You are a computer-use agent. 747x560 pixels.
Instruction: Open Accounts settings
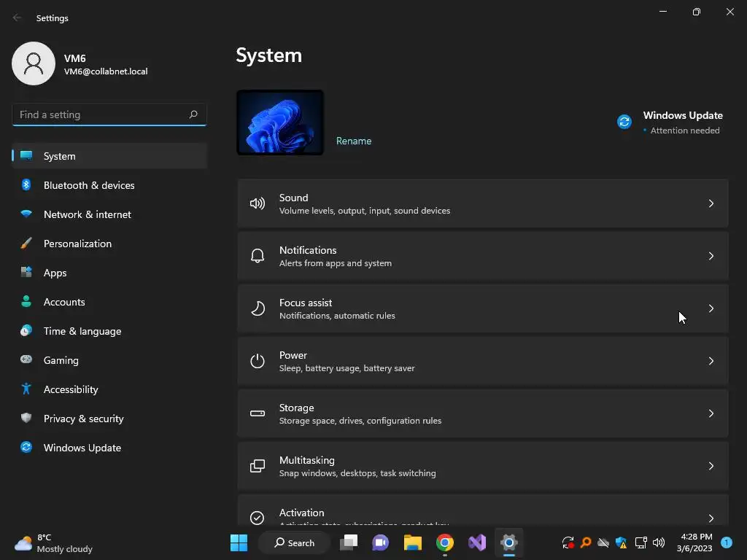point(109,302)
